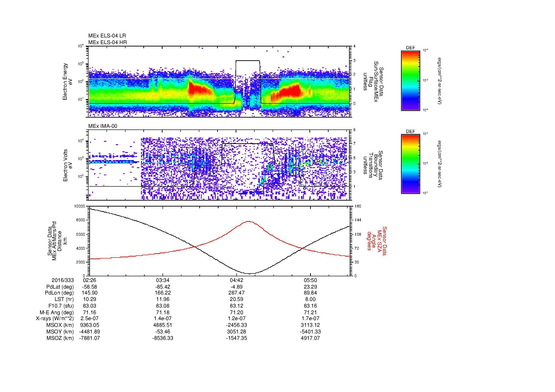Click the LST value '8.00'
Viewport: 555px width, 392px height.
tap(310, 300)
